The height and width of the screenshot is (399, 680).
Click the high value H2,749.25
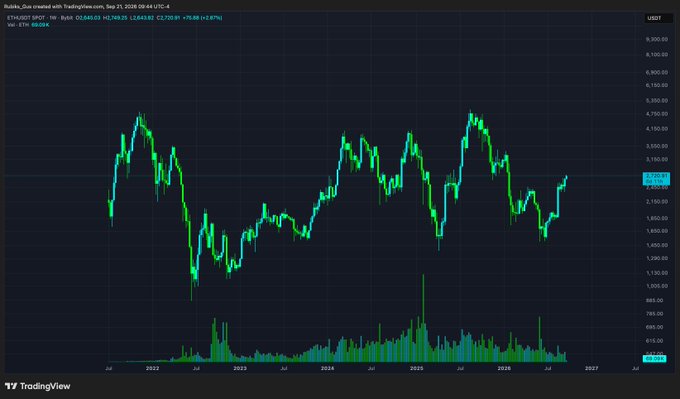pos(115,18)
